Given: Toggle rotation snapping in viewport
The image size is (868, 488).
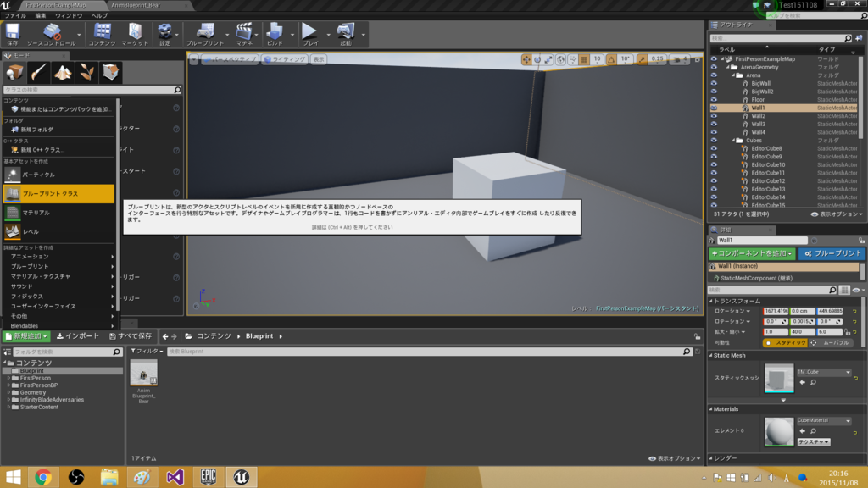Looking at the screenshot, I should point(611,59).
